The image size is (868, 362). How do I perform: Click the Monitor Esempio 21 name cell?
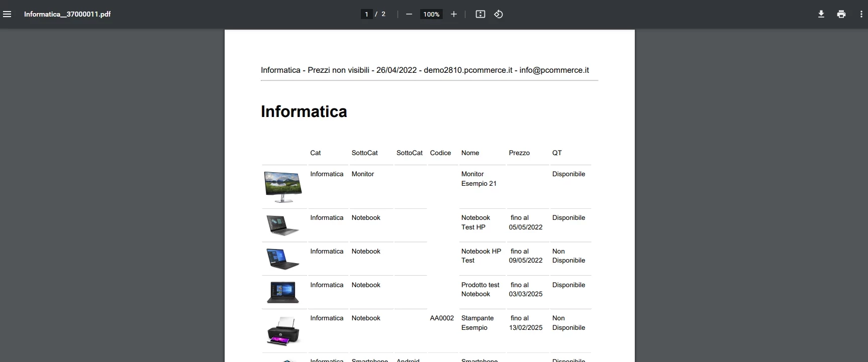pos(479,179)
